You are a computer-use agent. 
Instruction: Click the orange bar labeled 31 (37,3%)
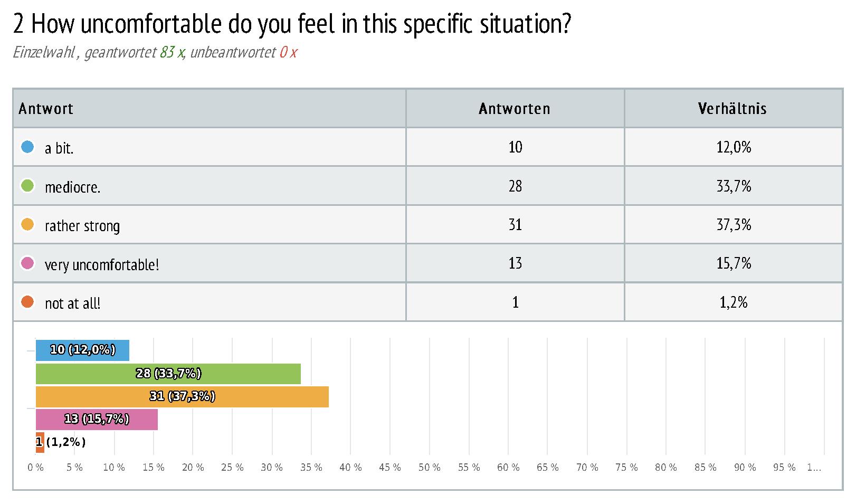tap(182, 397)
